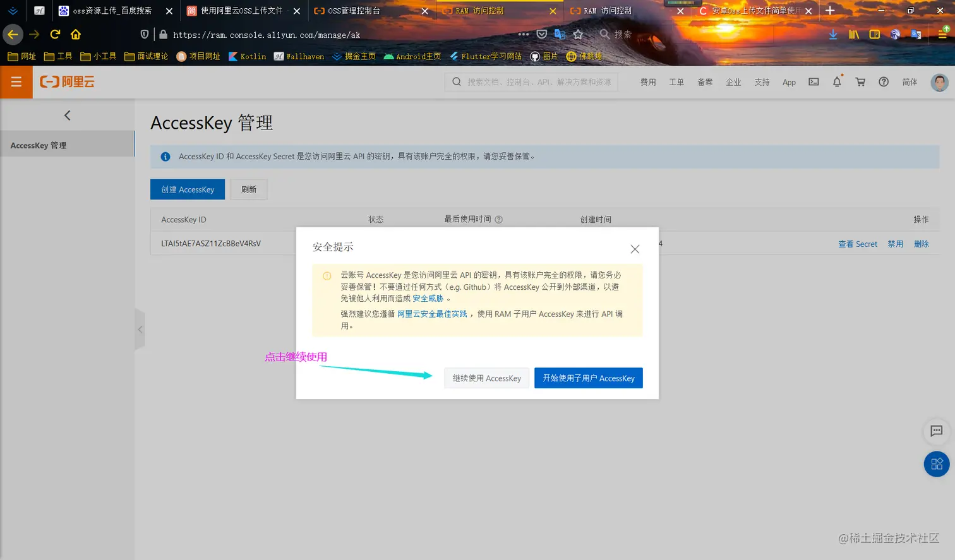Click the Alibaba Cloud logo
955x560 pixels.
pyautogui.click(x=66, y=81)
